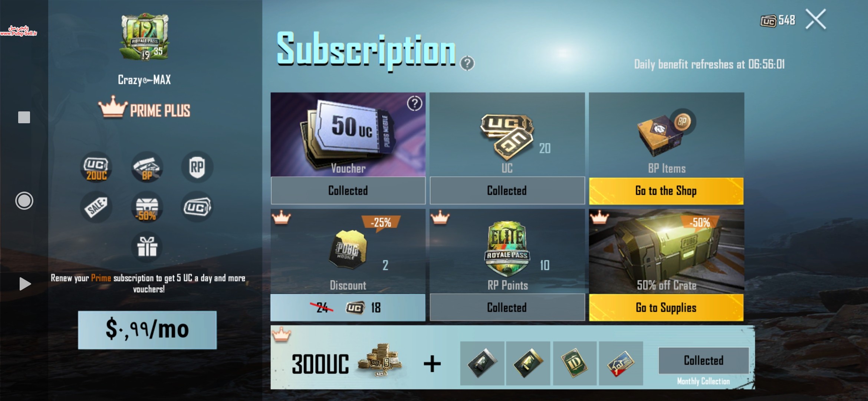The width and height of the screenshot is (868, 401).
Task: Select the BP crate benefit icon
Action: point(147,167)
